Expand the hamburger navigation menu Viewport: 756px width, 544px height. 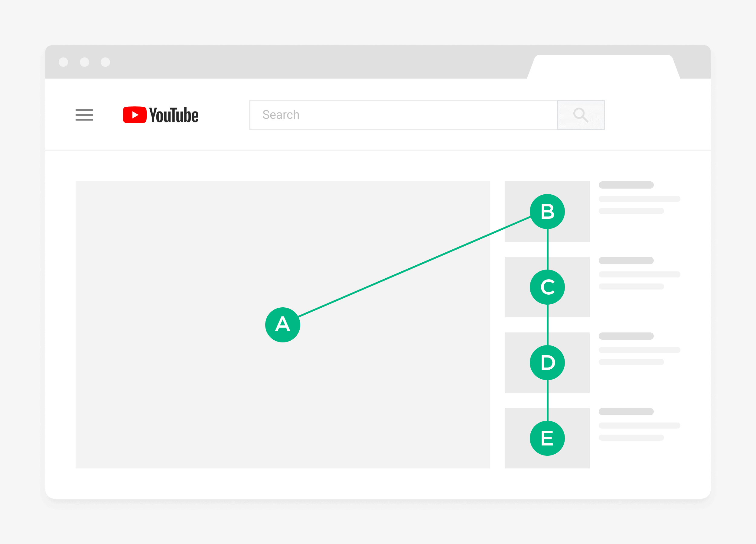85,114
